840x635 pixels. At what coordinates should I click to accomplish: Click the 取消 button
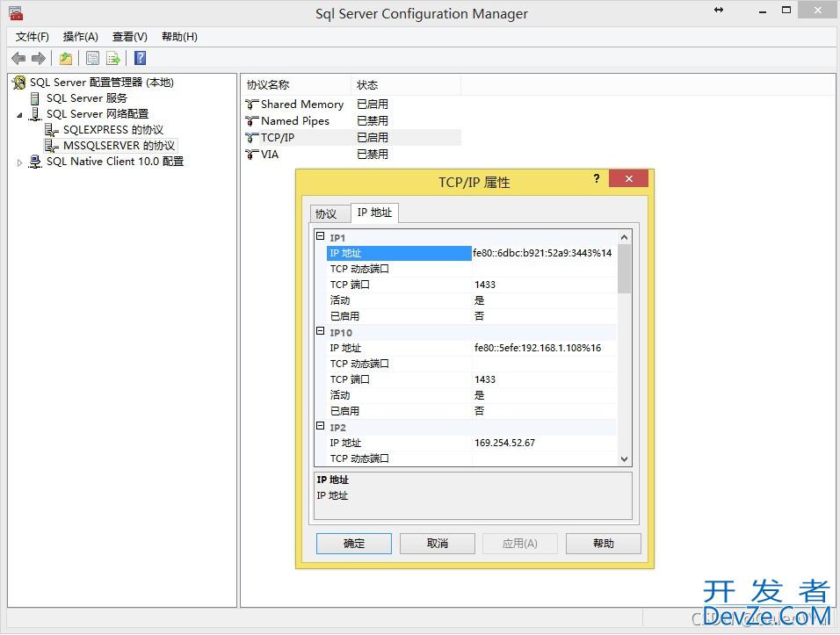(x=438, y=544)
